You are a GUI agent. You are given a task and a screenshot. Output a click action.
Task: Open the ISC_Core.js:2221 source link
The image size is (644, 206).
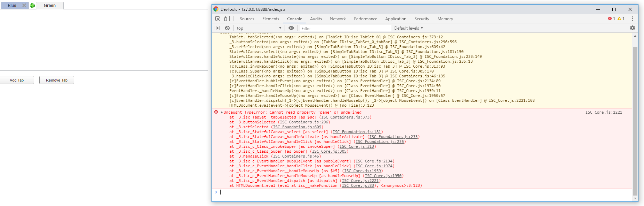(x=603, y=112)
